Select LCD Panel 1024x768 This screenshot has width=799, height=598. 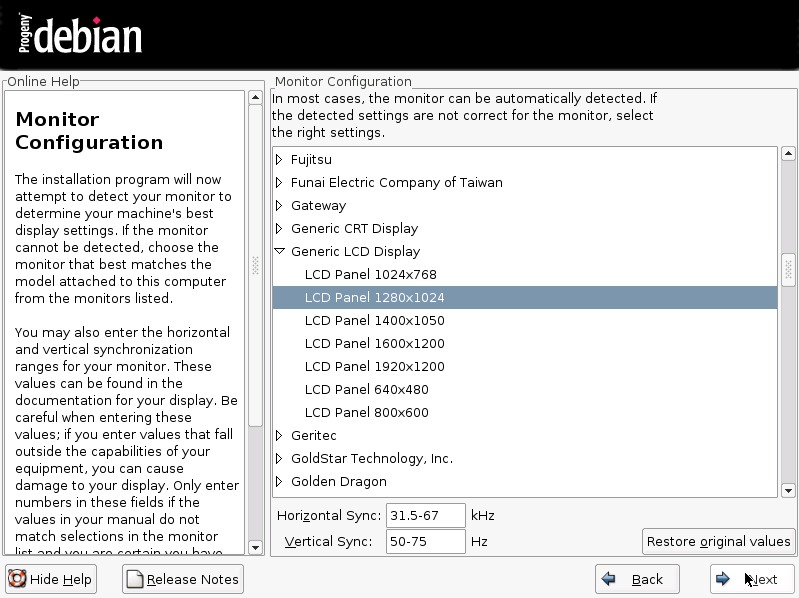coord(370,275)
